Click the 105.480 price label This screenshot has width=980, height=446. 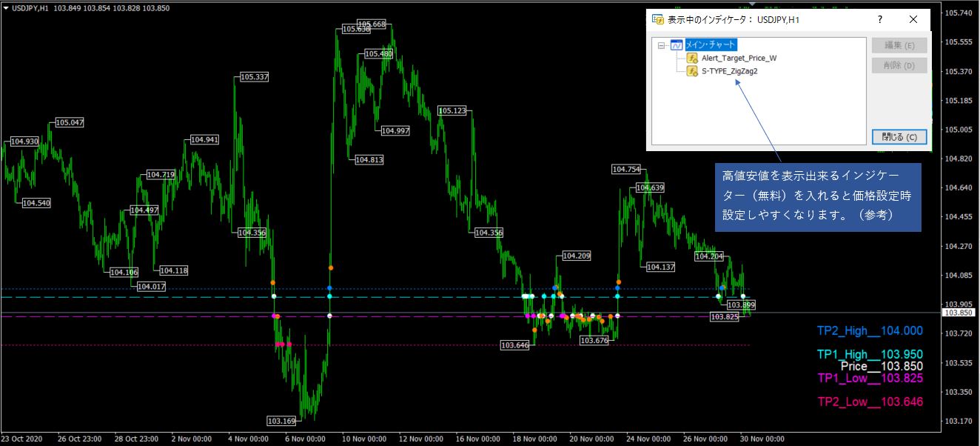(x=378, y=54)
